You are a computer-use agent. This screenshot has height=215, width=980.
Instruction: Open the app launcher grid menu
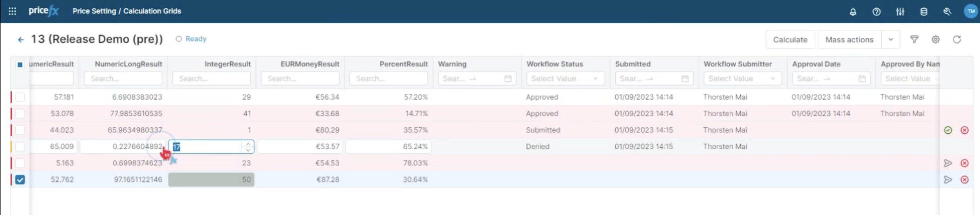pyautogui.click(x=12, y=11)
